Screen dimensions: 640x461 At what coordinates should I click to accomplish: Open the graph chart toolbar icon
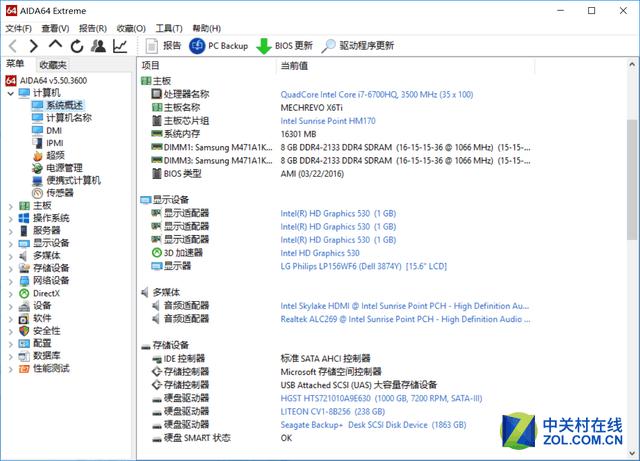coord(120,46)
